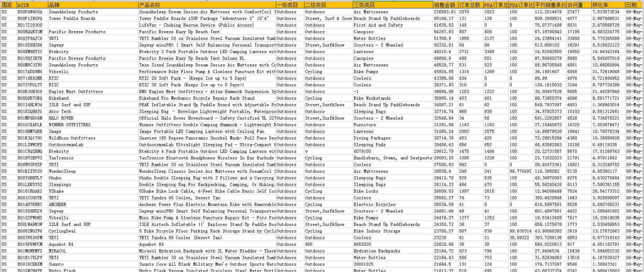644x272 pixels.
Task: Click the empty brand cell in the LifeVac row
Action: (93, 25)
